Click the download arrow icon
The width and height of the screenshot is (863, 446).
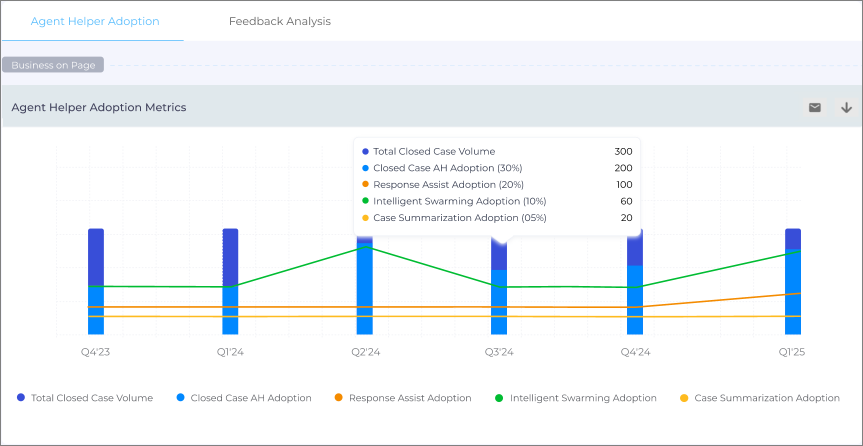click(846, 107)
